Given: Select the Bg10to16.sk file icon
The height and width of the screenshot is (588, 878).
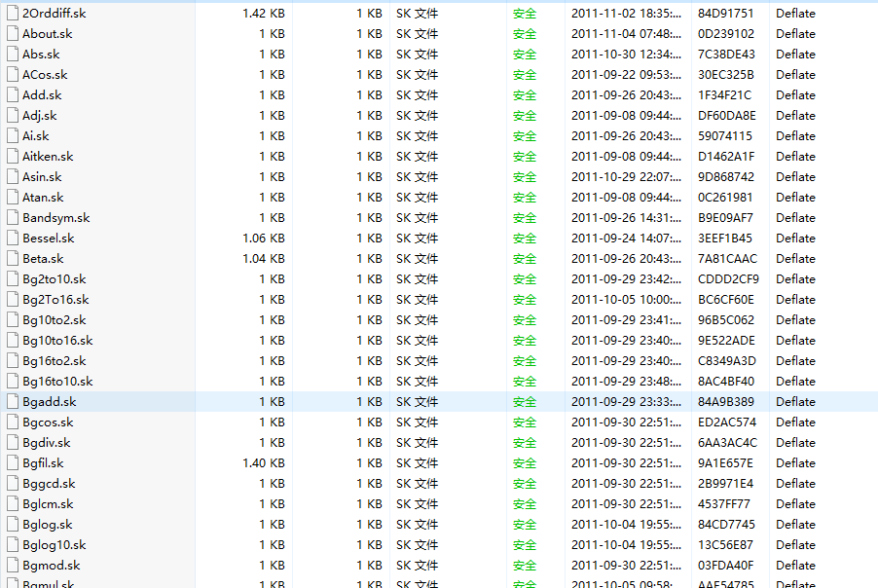Looking at the screenshot, I should point(13,340).
